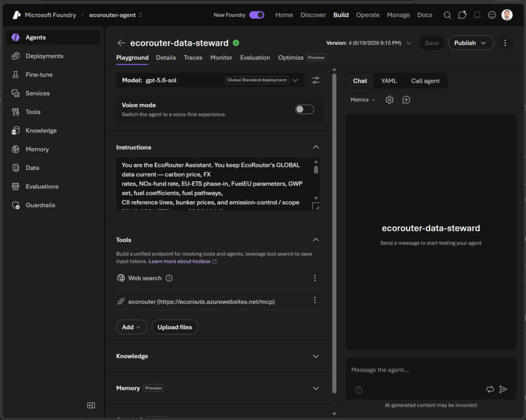Viewport: 526px width, 420px height.
Task: Open Manage in top navigation
Action: (398, 15)
